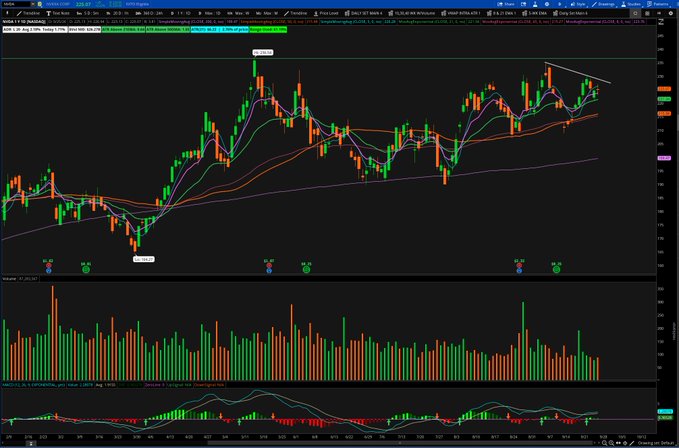Click the NVDA 1 Y 1D chart title label

click(x=24, y=21)
